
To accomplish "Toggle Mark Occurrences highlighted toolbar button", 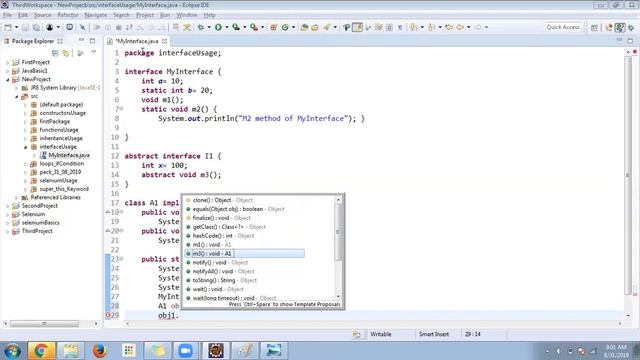I will click(357, 27).
